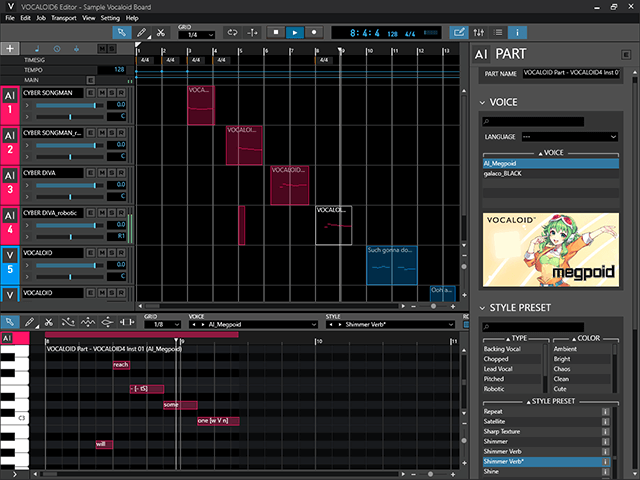This screenshot has width=640, height=480.
Task: Select the scissors tool in top toolbar
Action: coord(159,32)
